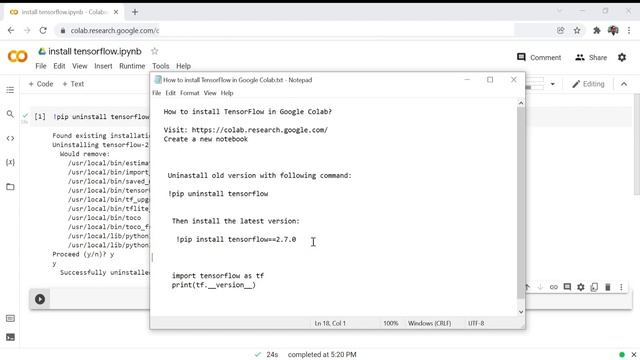Open the Colab settings gear
The width and height of the screenshot is (640, 360).
(622, 58)
